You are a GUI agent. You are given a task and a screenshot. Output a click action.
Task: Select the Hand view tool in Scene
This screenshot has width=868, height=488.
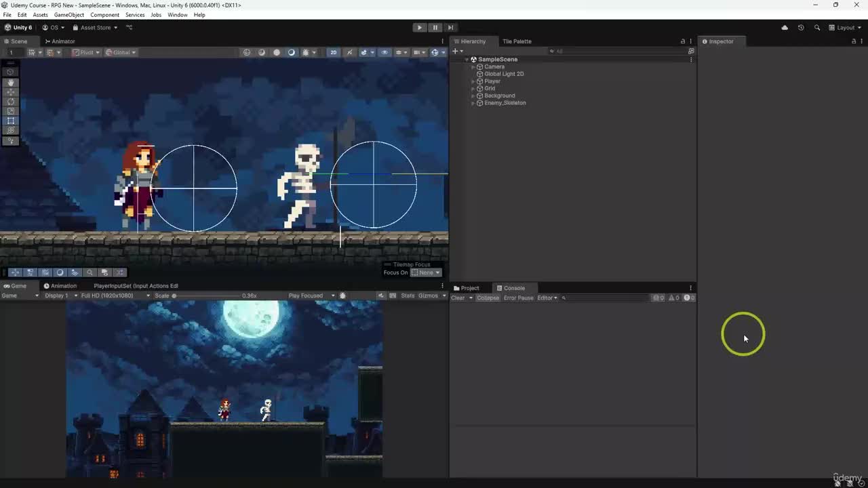[x=11, y=82]
